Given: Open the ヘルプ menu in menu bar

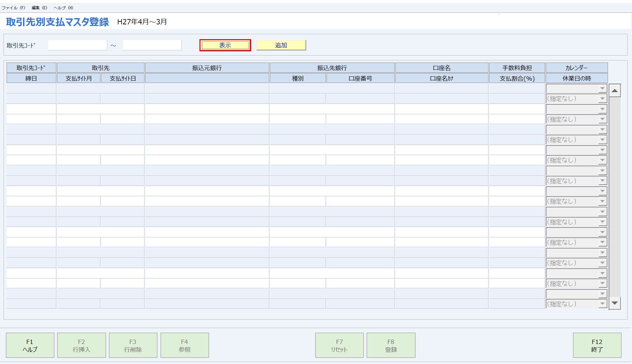Looking at the screenshot, I should (64, 8).
